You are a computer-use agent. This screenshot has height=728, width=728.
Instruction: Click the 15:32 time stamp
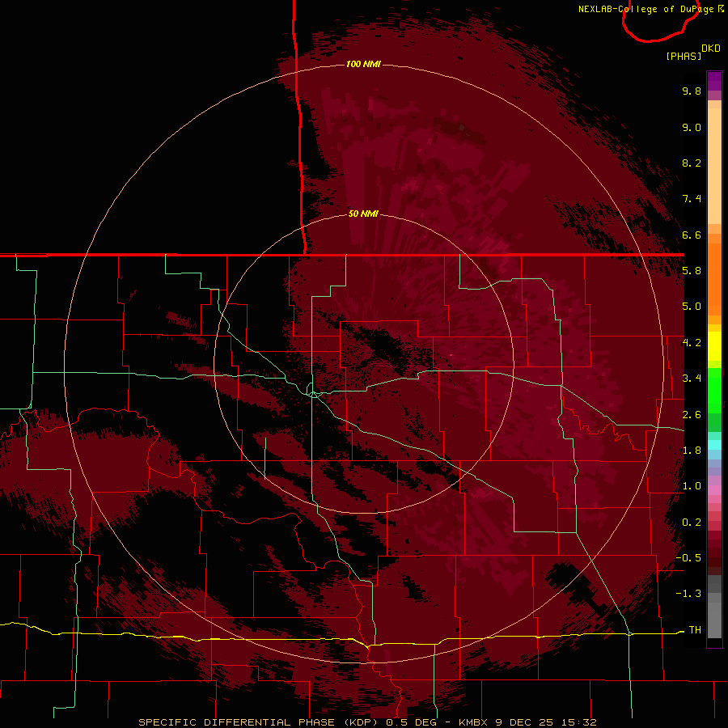580,722
